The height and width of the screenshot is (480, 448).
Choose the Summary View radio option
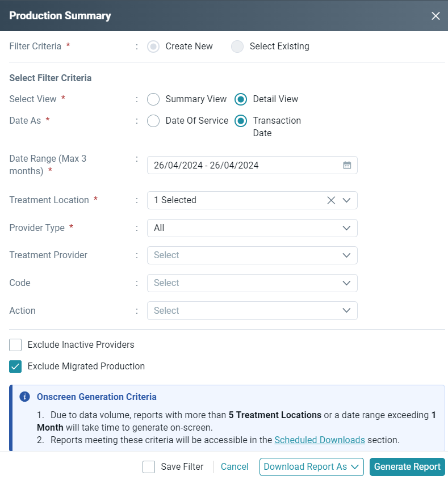(x=153, y=99)
